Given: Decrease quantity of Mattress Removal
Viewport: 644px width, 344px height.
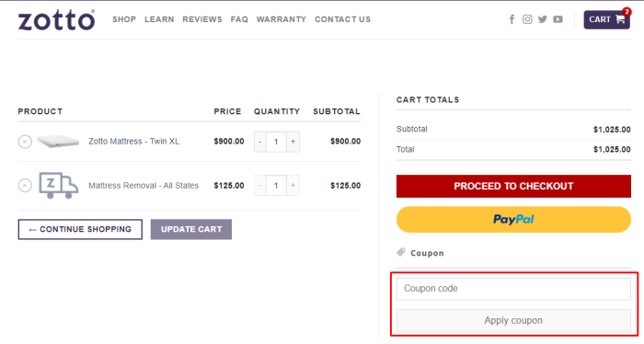Looking at the screenshot, I should coord(260,186).
